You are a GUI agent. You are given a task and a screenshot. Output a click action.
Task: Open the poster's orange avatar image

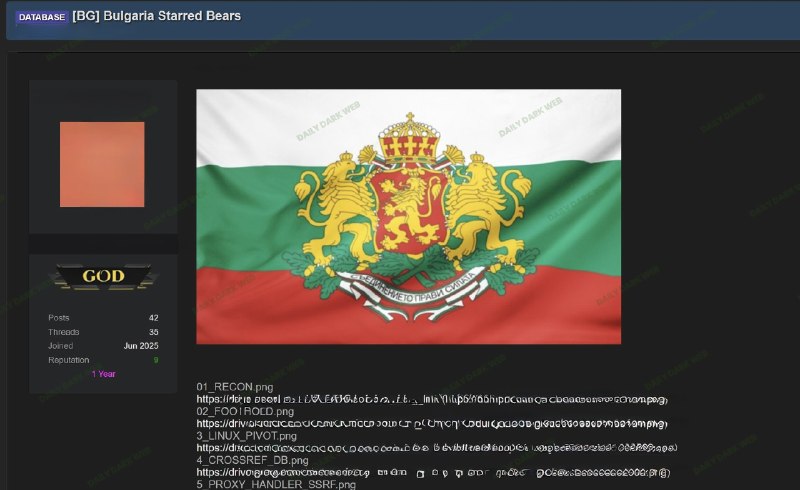[x=102, y=164]
